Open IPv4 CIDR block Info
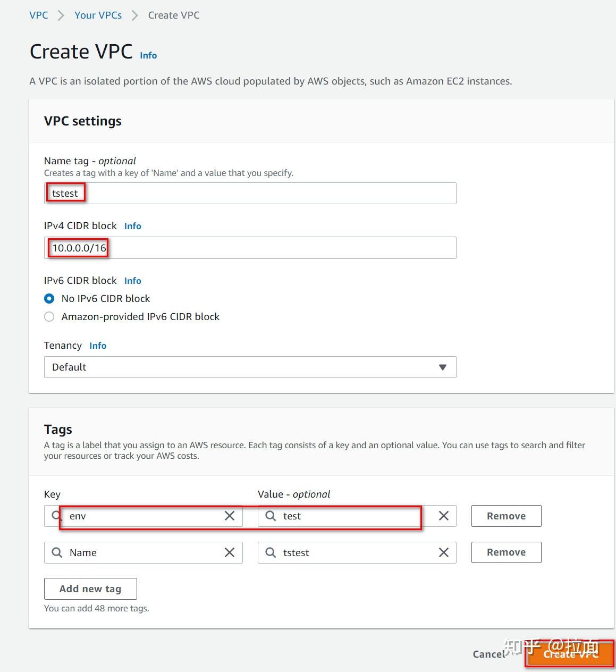The image size is (616, 672). point(132,226)
